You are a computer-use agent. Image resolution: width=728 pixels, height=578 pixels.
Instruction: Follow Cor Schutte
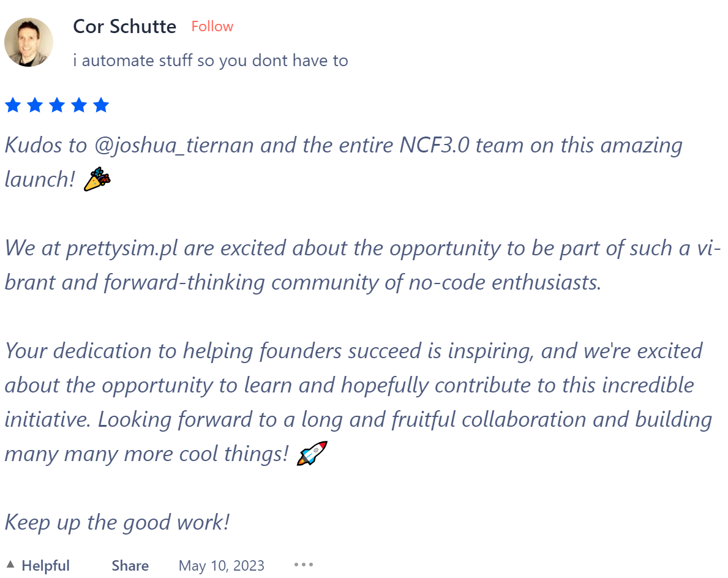click(212, 26)
